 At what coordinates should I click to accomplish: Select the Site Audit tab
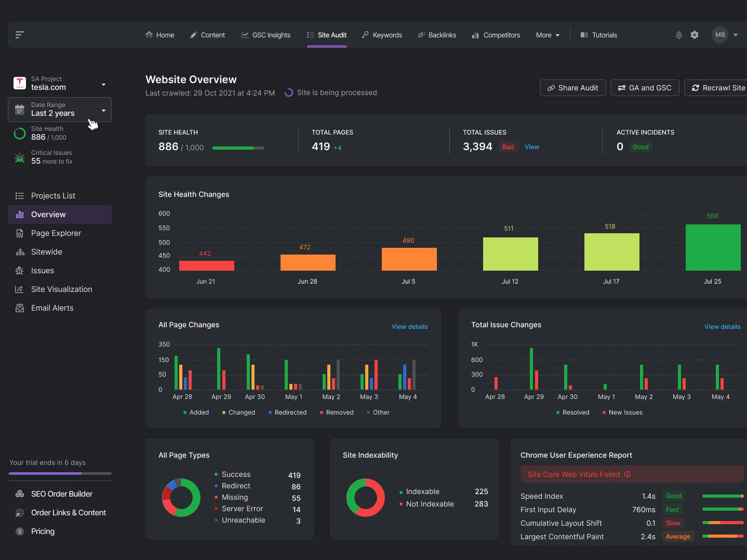pyautogui.click(x=327, y=35)
